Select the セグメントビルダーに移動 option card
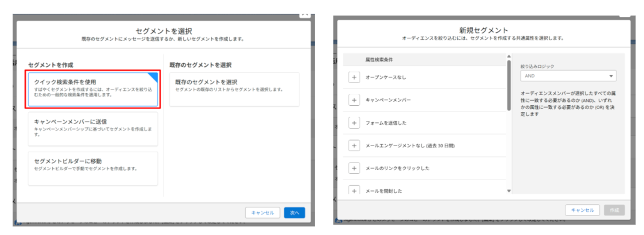644x235 pixels. coord(93,168)
